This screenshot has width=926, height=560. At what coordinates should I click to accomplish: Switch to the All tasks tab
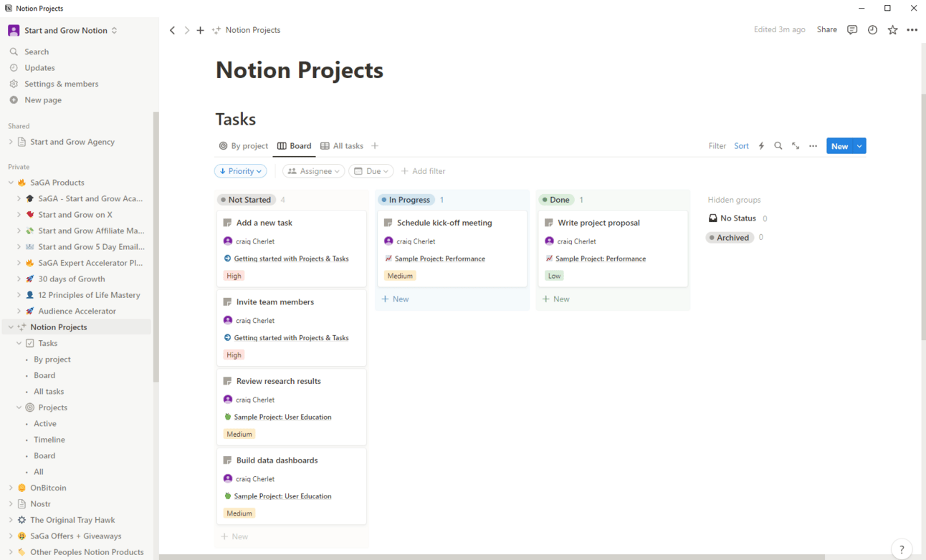pyautogui.click(x=342, y=146)
